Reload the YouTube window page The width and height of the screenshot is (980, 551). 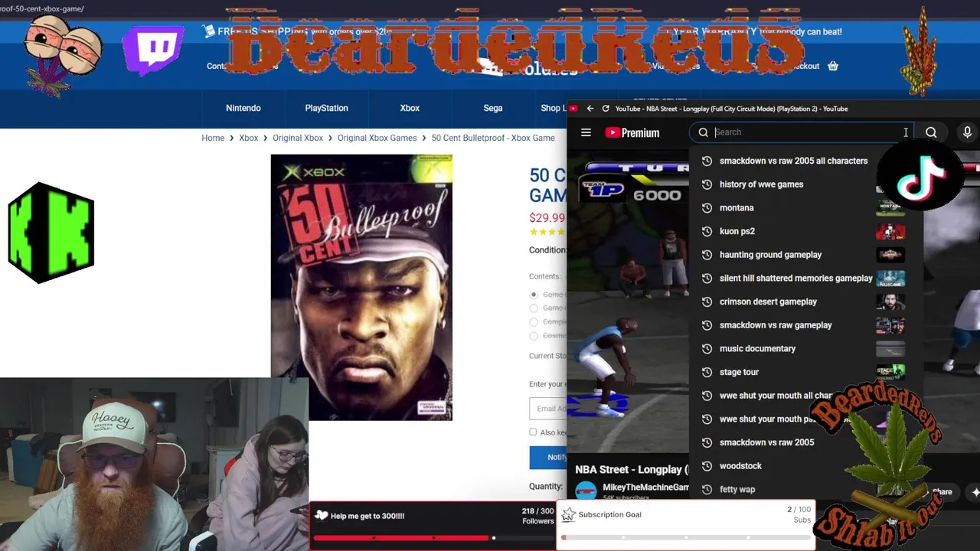pos(606,109)
